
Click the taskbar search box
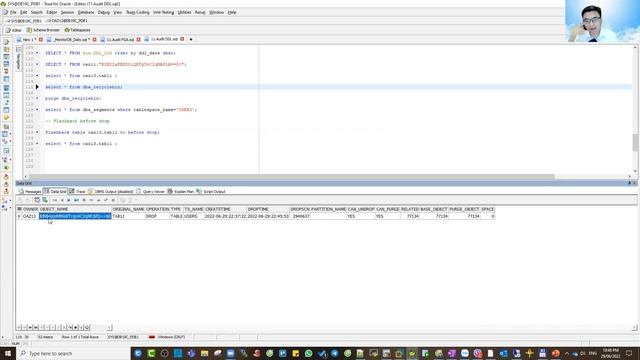(x=73, y=353)
